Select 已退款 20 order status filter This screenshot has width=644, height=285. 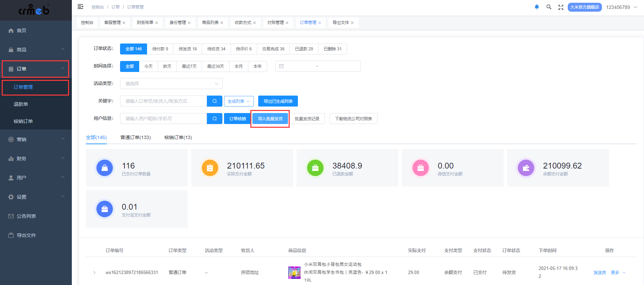pyautogui.click(x=304, y=49)
